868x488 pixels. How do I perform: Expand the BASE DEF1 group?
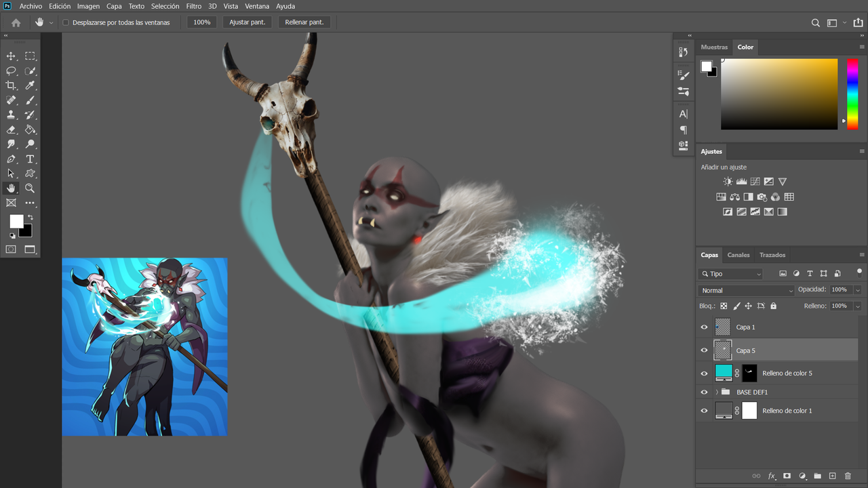[x=717, y=392]
